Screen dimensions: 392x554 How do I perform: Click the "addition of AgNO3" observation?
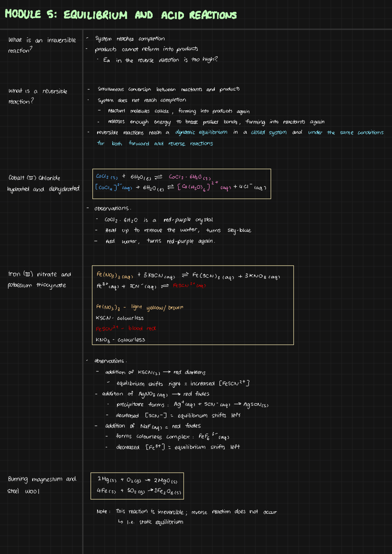point(155,394)
